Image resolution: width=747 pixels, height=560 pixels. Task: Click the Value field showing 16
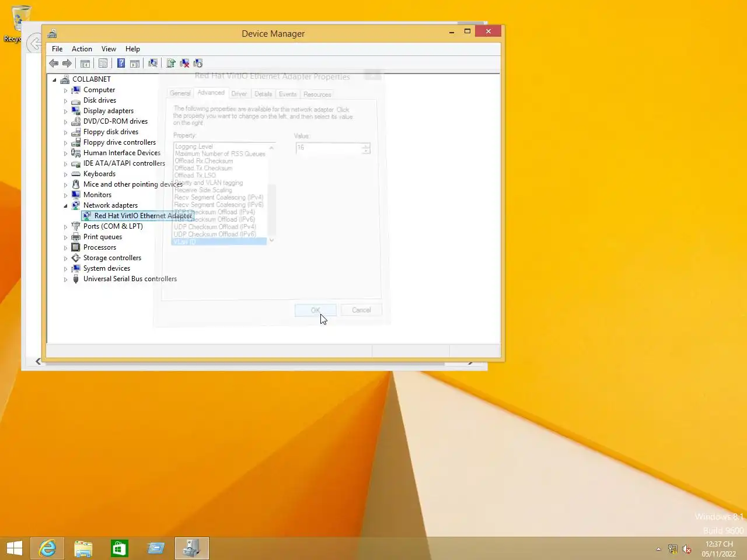pos(329,148)
